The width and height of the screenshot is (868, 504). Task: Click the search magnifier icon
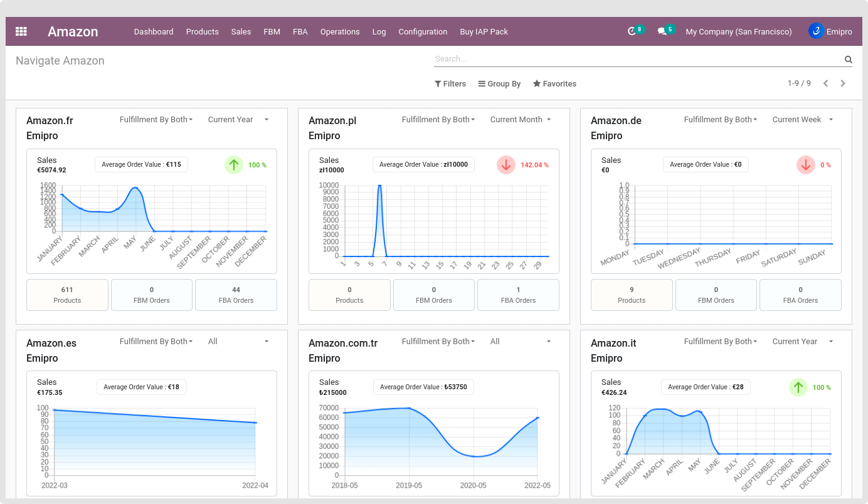848,60
